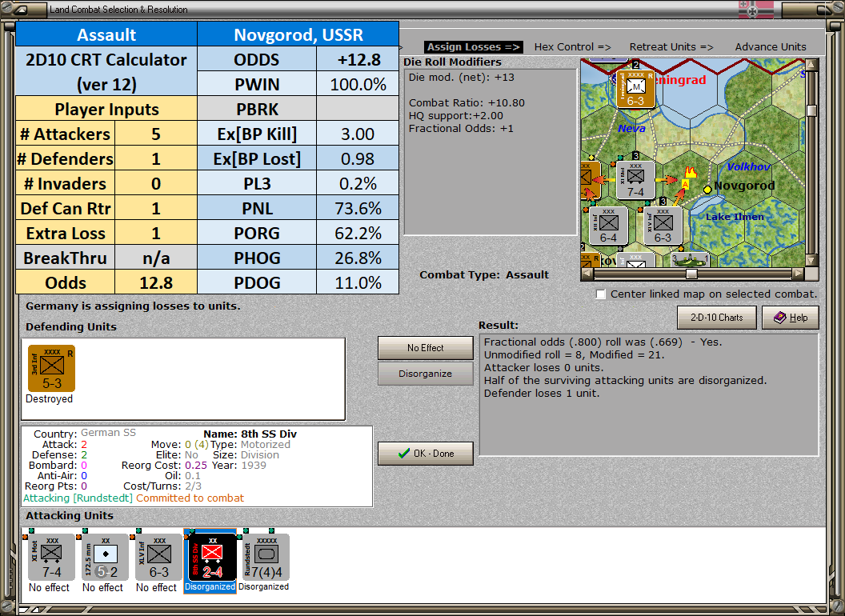Open Help

coord(790,318)
